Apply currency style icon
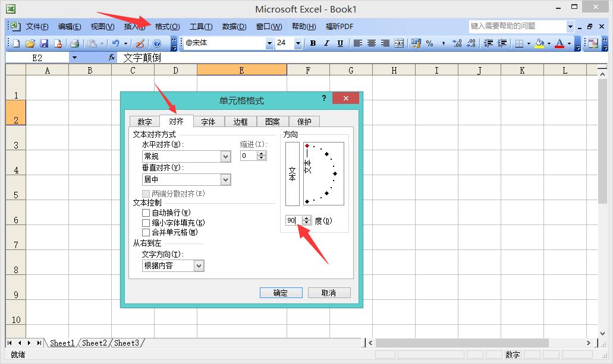 pyautogui.click(x=416, y=43)
